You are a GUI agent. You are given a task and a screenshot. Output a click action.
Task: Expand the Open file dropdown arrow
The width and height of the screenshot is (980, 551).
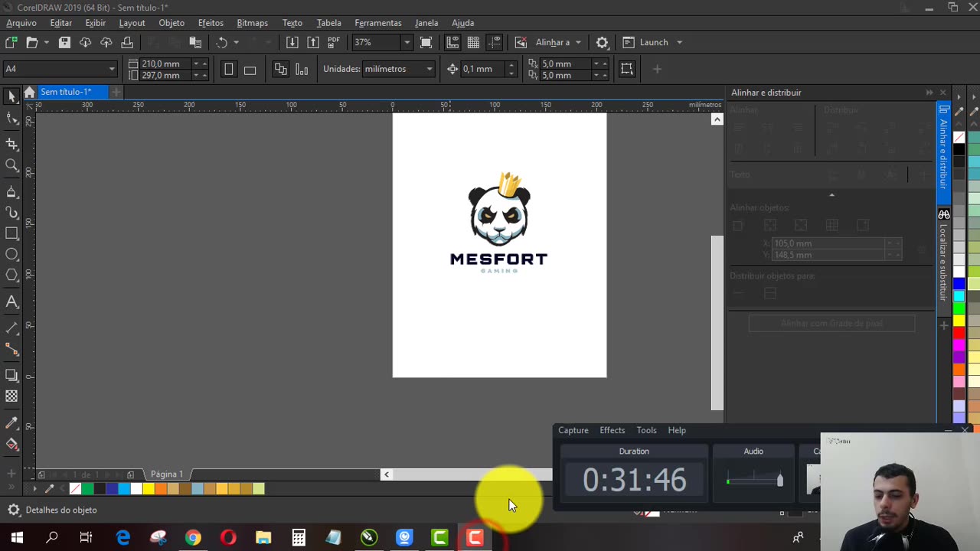tap(46, 42)
